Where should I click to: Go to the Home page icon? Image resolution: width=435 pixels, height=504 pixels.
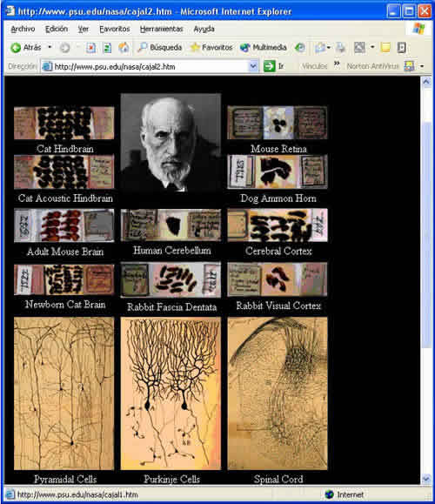pos(124,48)
